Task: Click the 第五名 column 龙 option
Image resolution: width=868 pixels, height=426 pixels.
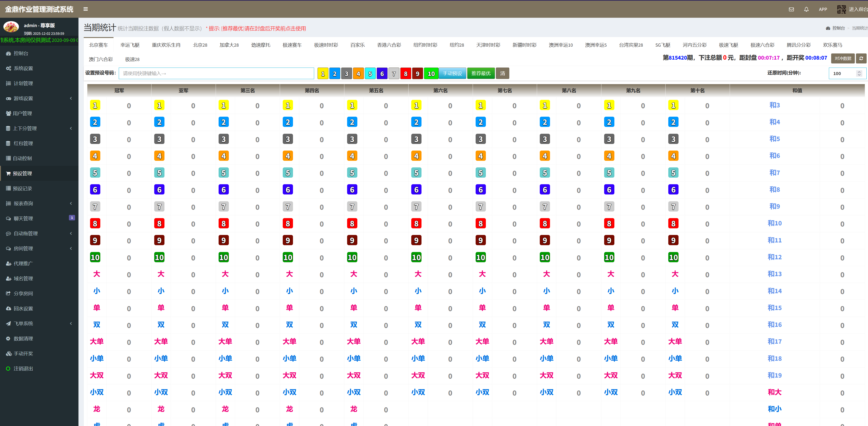Action: (x=353, y=409)
